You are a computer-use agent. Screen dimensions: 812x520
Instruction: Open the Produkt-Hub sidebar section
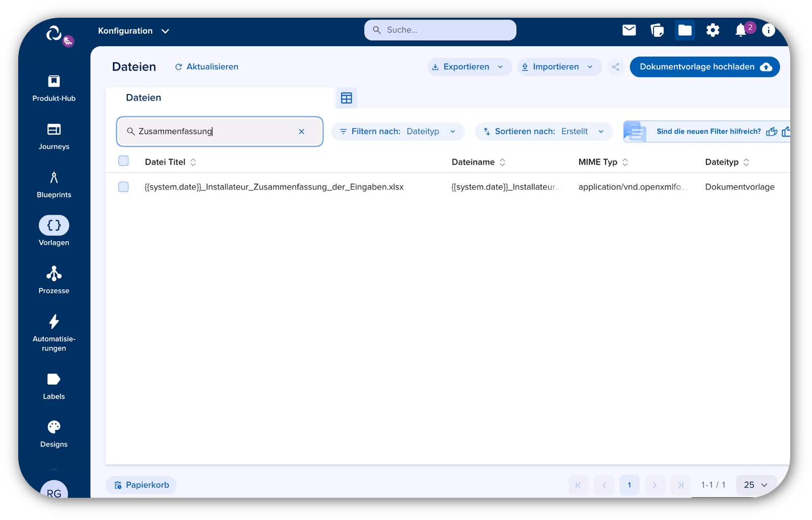(x=54, y=88)
